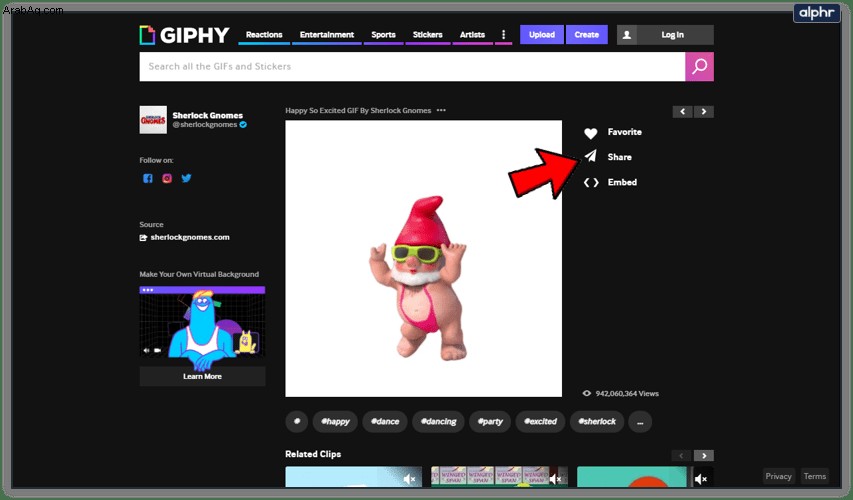
Task: Focus the Search all the GIFs and Stickers field
Action: pyautogui.click(x=412, y=66)
